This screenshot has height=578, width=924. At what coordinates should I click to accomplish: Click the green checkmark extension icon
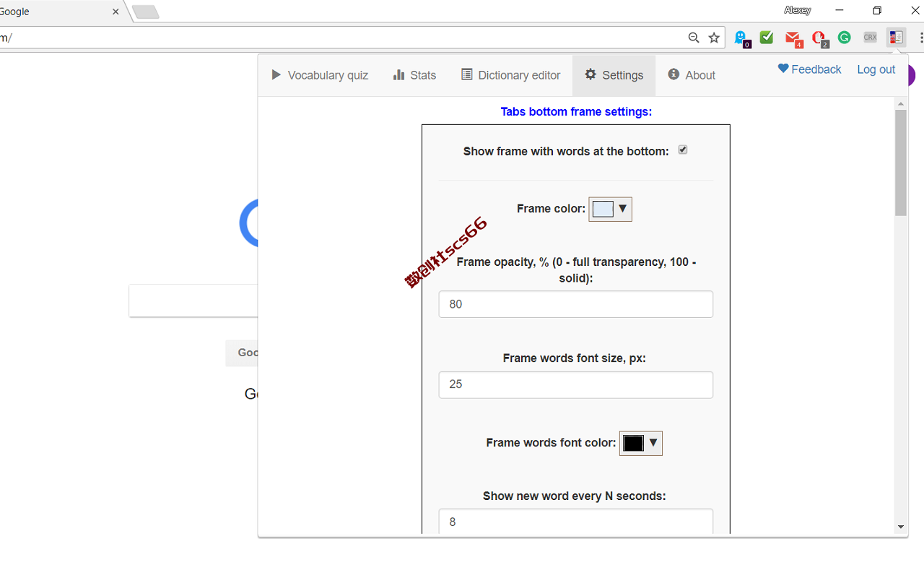point(767,38)
